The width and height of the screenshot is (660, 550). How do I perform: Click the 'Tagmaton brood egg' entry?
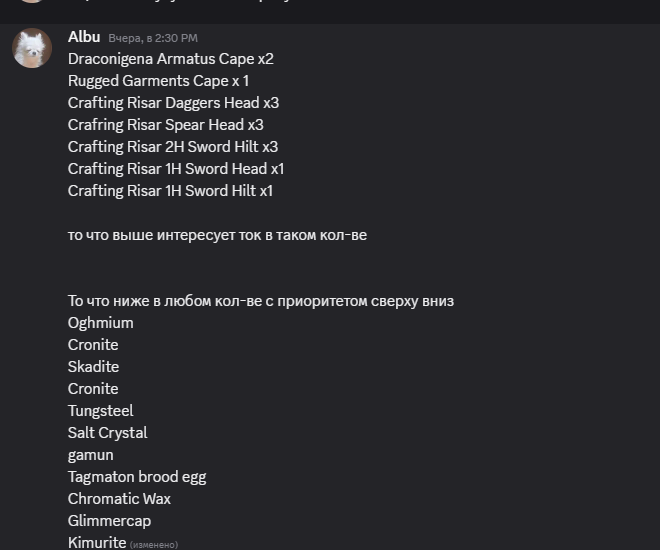(x=137, y=477)
